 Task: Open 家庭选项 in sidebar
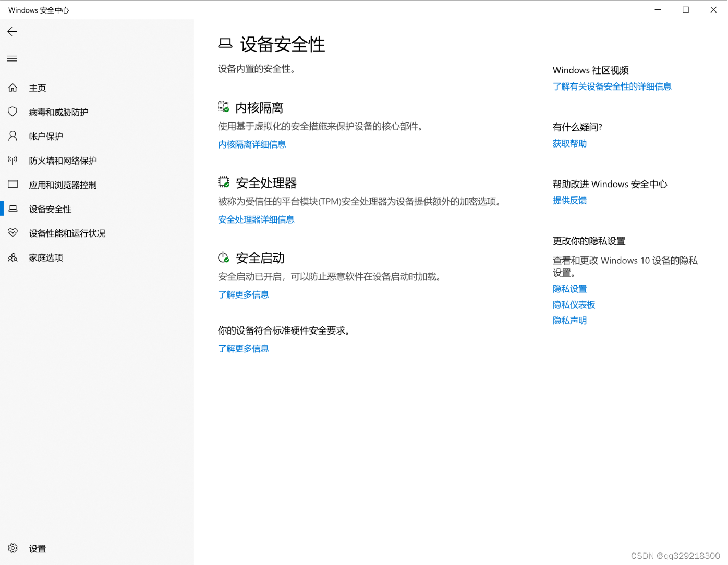[97, 257]
